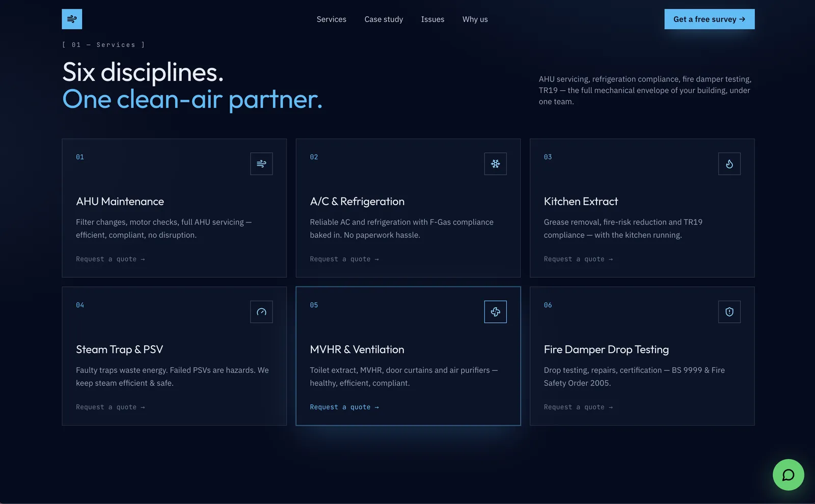Click the wind logo in the header
Screen dimensions: 815x504
72,19
